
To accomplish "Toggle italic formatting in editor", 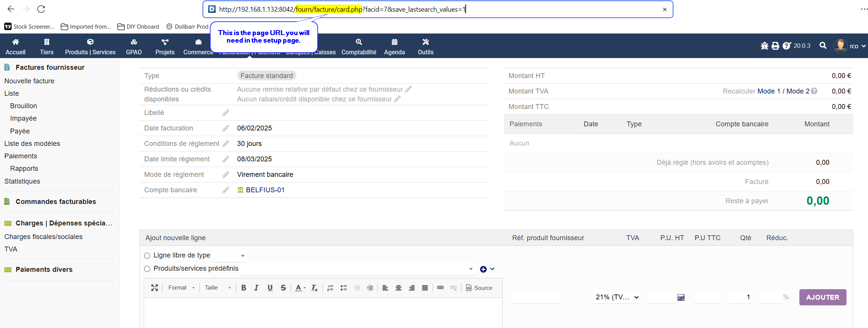I will (x=256, y=288).
